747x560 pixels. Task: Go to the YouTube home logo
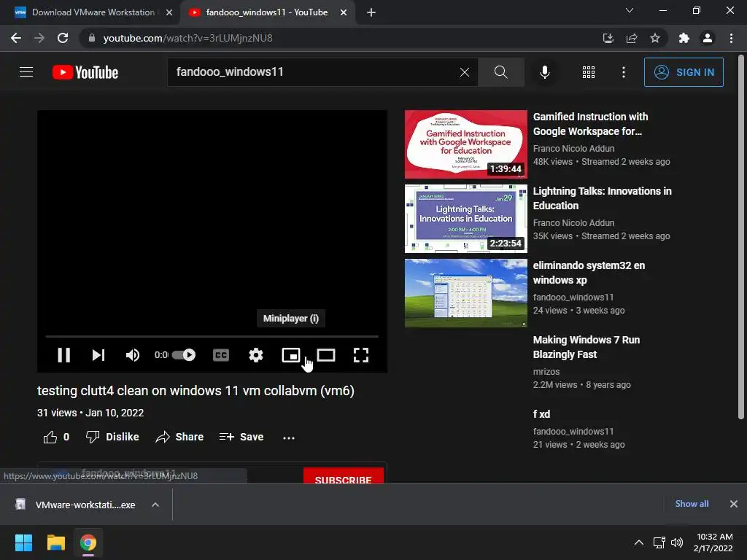tap(85, 72)
